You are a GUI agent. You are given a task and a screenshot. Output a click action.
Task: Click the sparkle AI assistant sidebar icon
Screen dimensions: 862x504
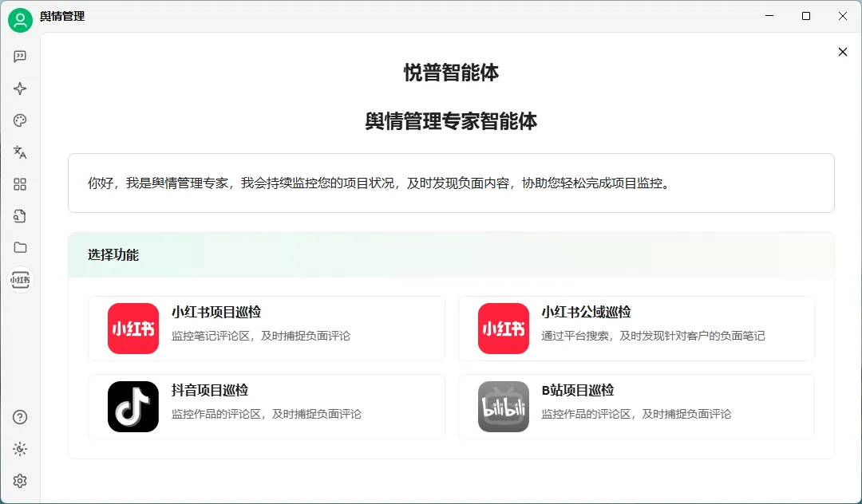pos(20,89)
